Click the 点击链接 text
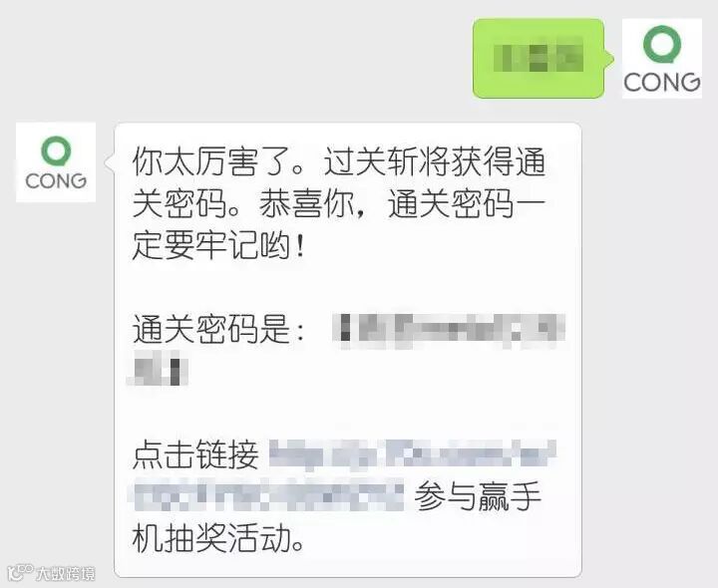The width and height of the screenshot is (718, 588). [x=196, y=454]
